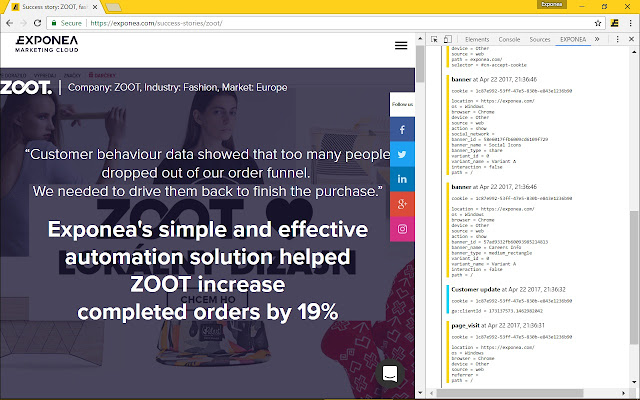Click the page scrollbar up arrow
Viewport: 640px width, 400px height.
pyautogui.click(x=420, y=39)
